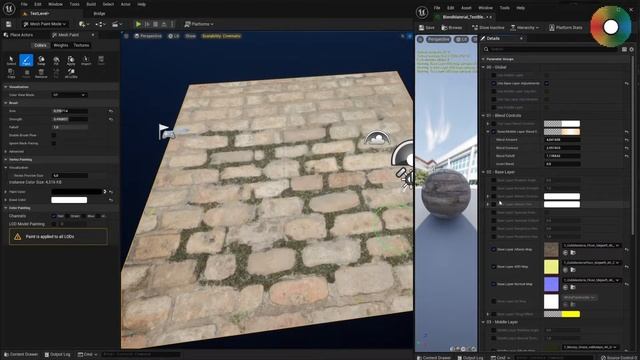This screenshot has width=640, height=360.
Task: Click the Remove vertex colors icon
Action: click(41, 73)
